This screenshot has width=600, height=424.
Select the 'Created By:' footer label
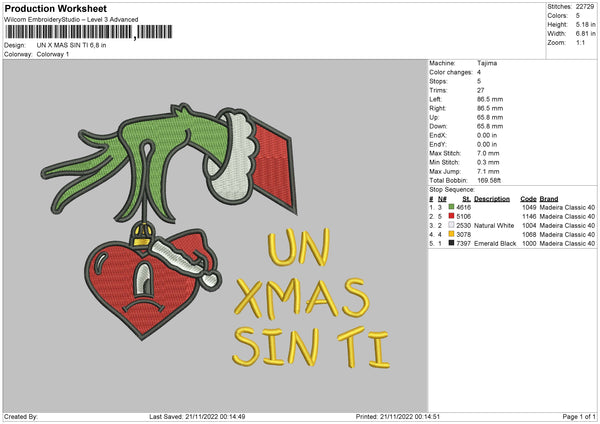(21, 416)
